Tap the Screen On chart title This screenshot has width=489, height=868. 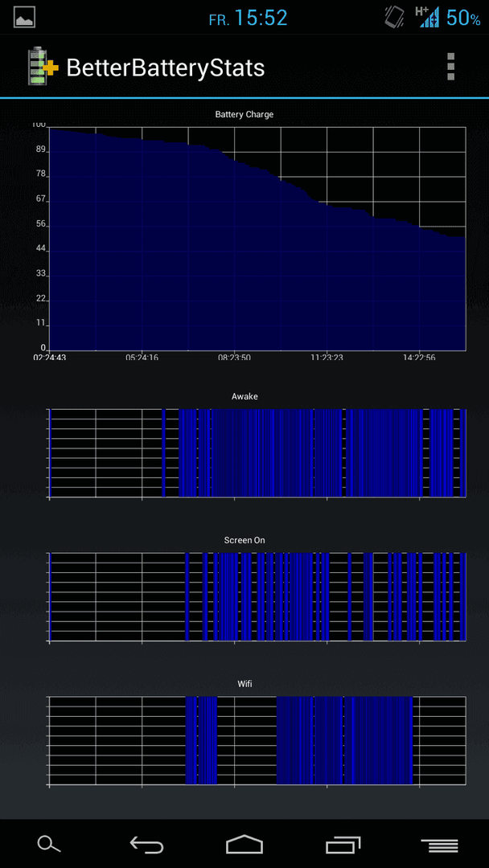click(x=244, y=540)
